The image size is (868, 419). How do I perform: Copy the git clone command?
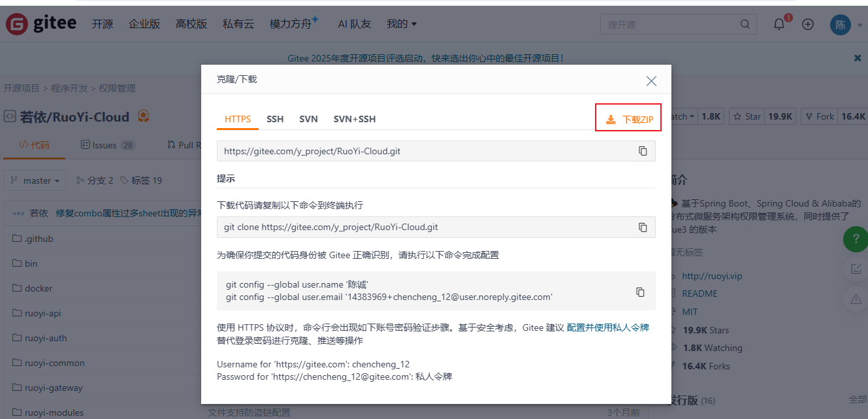pos(643,227)
